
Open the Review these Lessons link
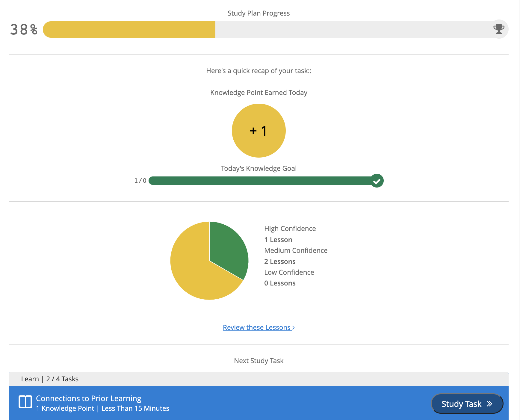point(257,327)
